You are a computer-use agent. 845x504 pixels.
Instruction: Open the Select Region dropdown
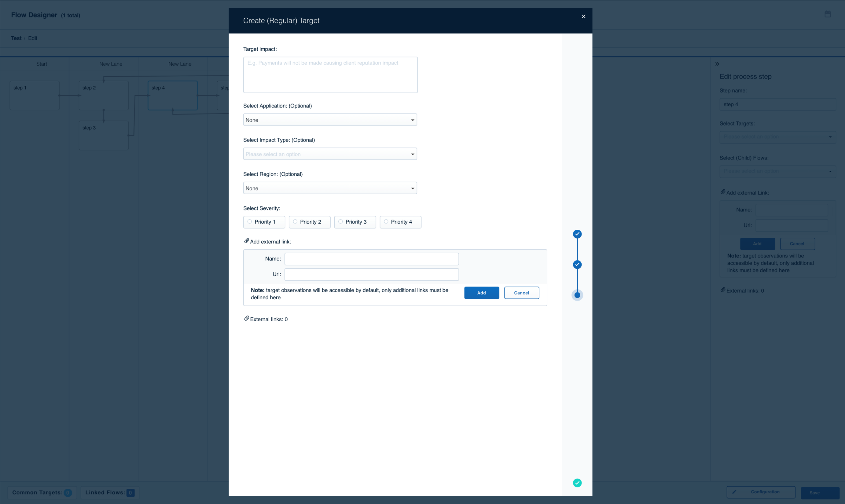pos(330,188)
